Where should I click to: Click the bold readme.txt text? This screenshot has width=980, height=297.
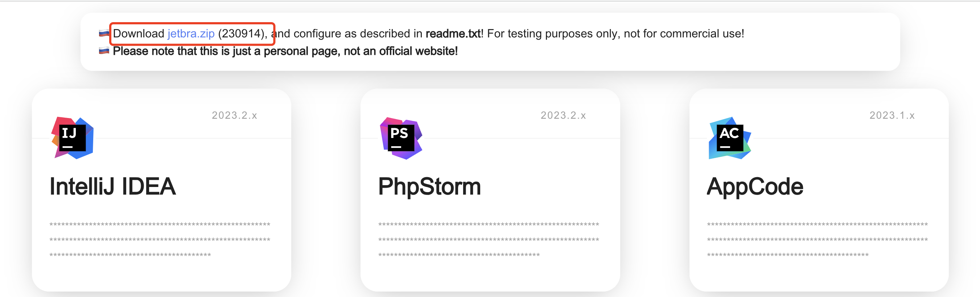coord(453,33)
